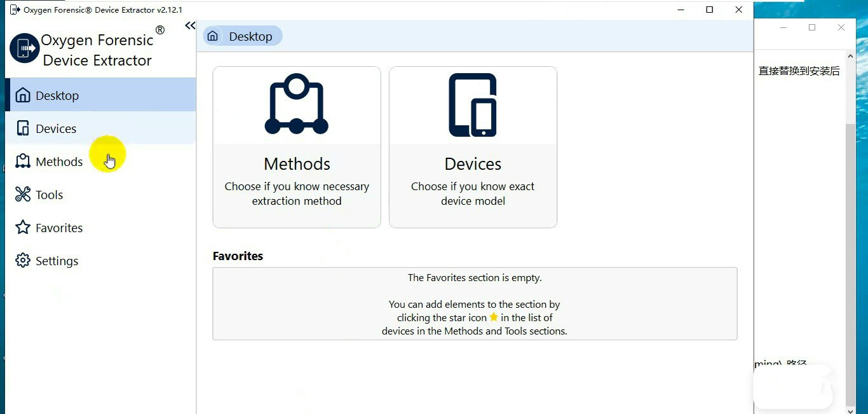This screenshot has height=414, width=868.
Task: Select the Devices sidebar entry
Action: 56,128
